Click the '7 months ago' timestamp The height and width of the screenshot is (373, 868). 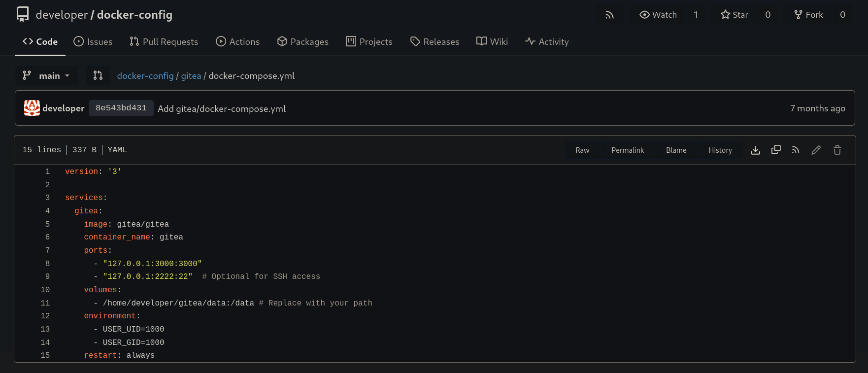(x=818, y=108)
